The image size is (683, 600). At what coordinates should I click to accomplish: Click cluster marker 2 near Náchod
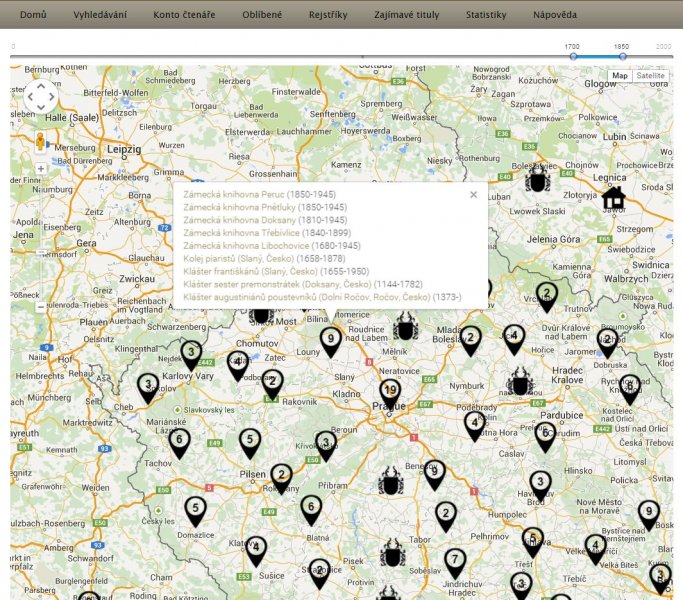607,342
